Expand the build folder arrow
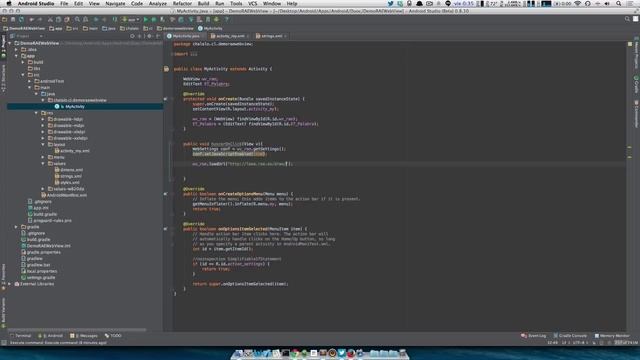 click(23, 62)
